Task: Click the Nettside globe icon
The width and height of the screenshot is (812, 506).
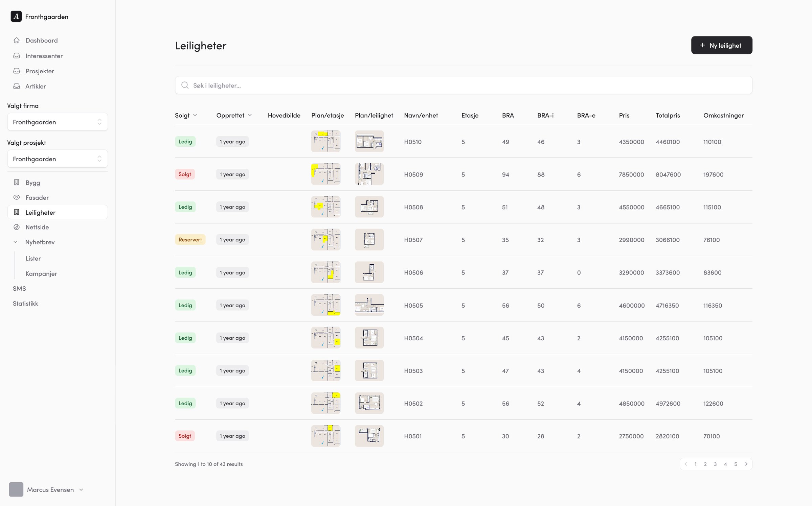Action: (17, 227)
